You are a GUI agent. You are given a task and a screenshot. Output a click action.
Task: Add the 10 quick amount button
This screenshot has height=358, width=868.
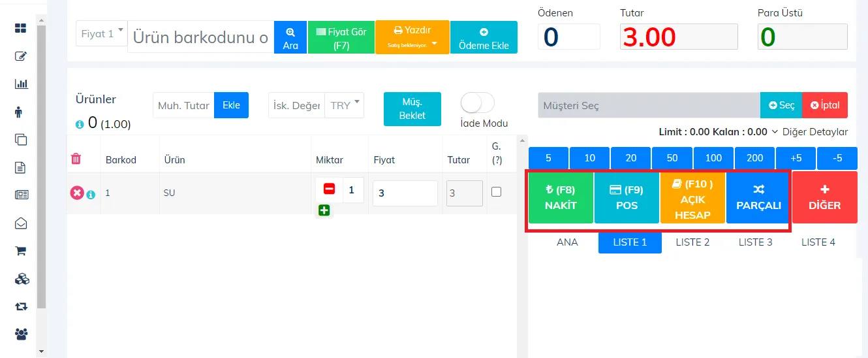(590, 158)
